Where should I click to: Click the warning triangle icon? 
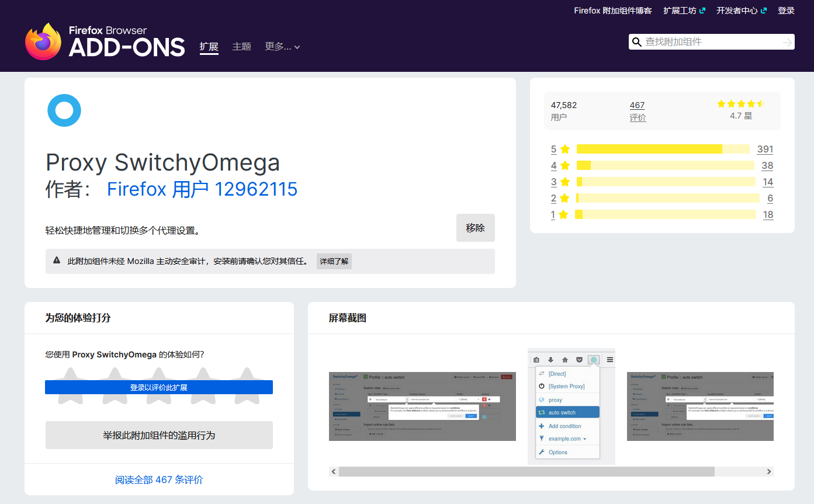click(57, 260)
